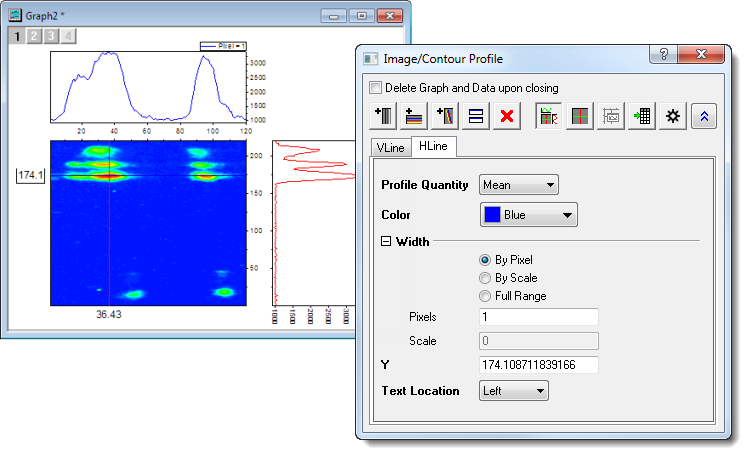Click the profile plot arrangement icon
Screen dimensions: 745x452
point(547,116)
